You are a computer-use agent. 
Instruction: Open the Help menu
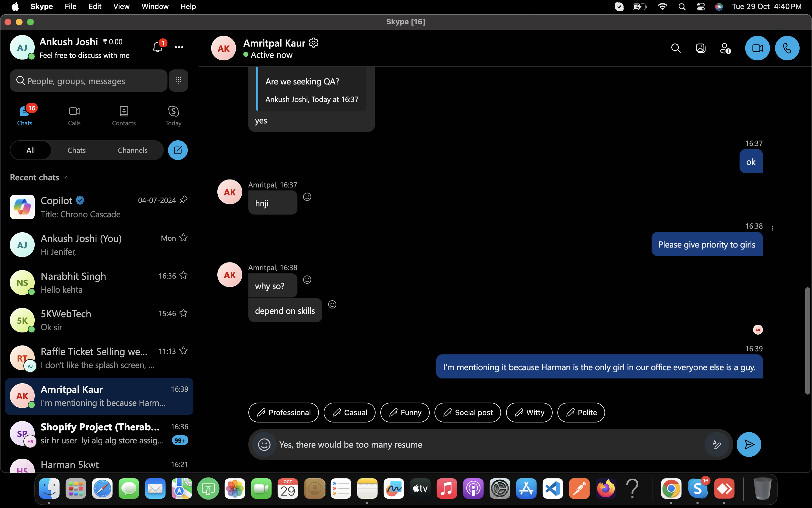[188, 6]
